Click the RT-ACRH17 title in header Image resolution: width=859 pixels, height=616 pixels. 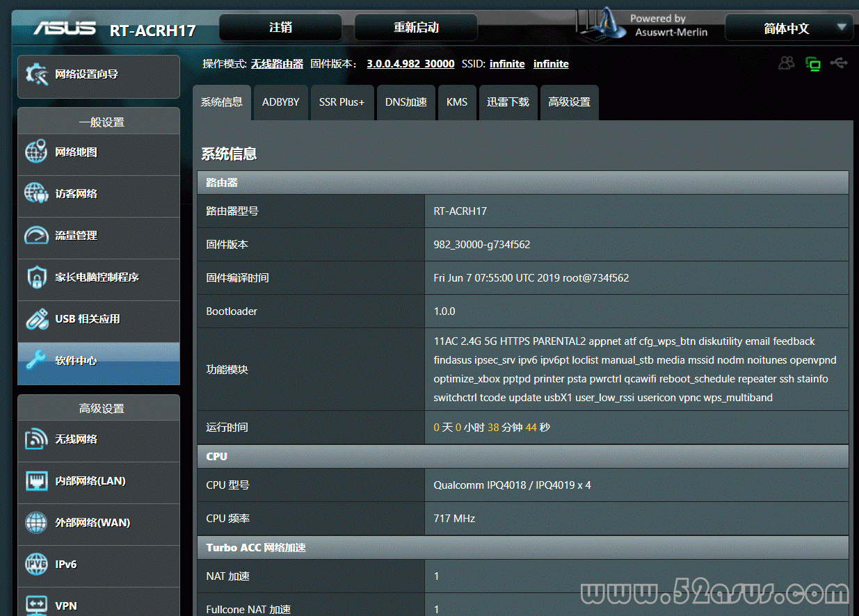click(x=152, y=31)
